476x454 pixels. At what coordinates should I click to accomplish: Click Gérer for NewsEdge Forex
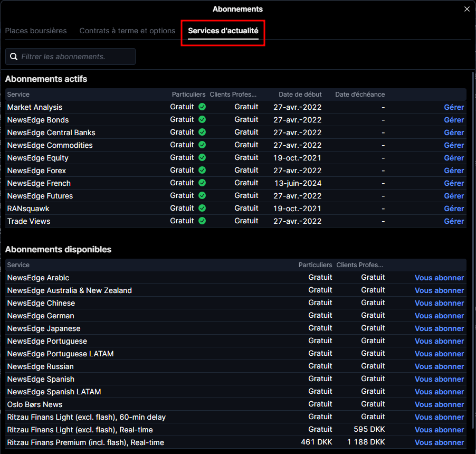[x=454, y=171]
